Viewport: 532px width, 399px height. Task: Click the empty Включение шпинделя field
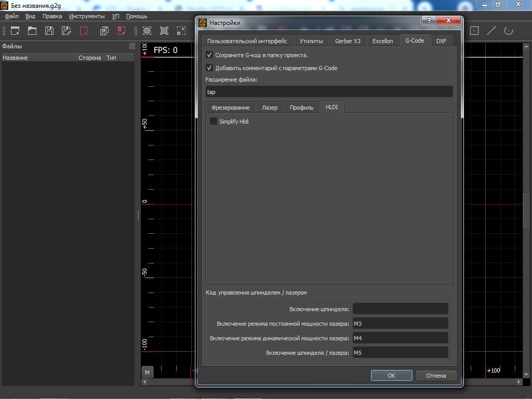point(401,309)
